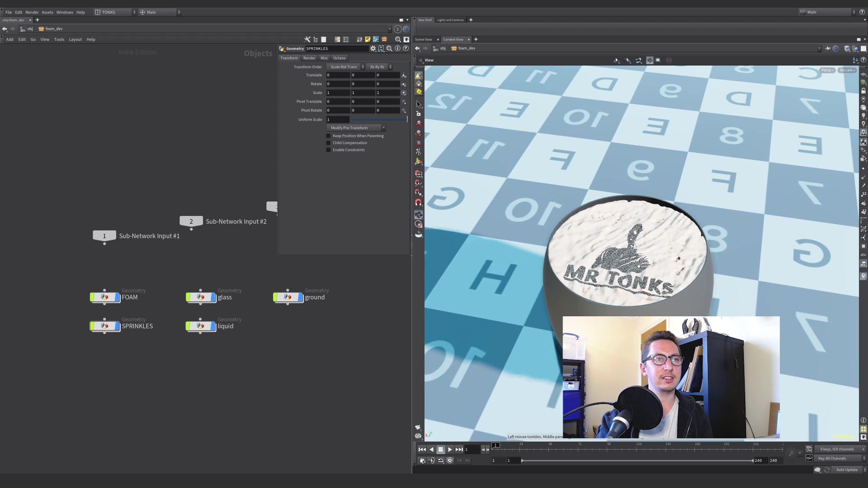This screenshot has width=868, height=488.
Task: Open the animation editor curve icon
Action: 809,458
